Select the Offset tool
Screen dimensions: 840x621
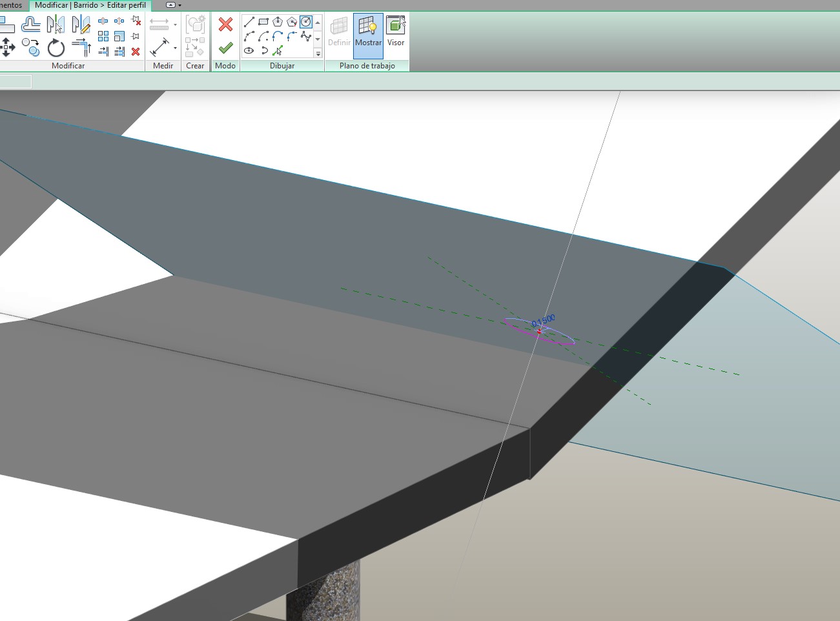click(x=30, y=25)
